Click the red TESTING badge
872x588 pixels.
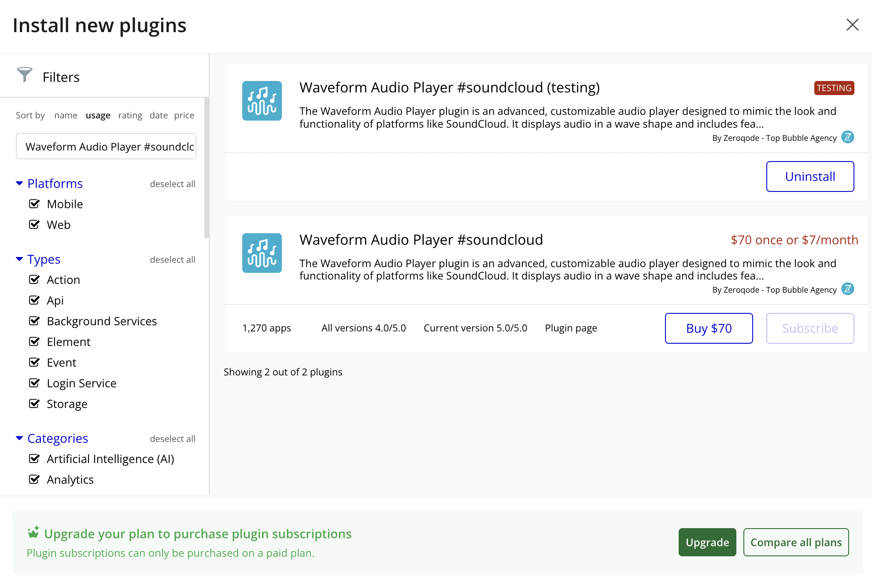[x=834, y=88]
